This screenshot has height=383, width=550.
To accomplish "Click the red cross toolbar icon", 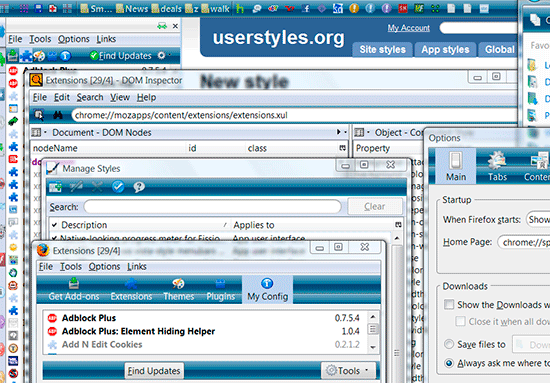I will tap(53, 8).
